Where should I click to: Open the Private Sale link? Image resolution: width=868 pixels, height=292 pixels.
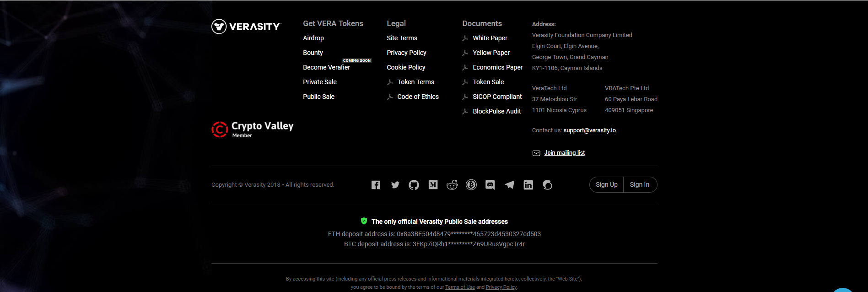point(320,82)
